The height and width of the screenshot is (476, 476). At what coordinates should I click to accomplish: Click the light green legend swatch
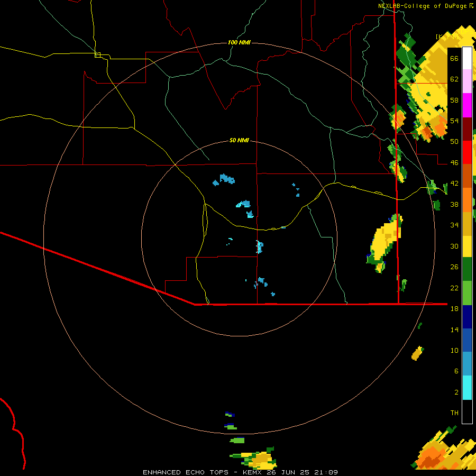[467, 293]
